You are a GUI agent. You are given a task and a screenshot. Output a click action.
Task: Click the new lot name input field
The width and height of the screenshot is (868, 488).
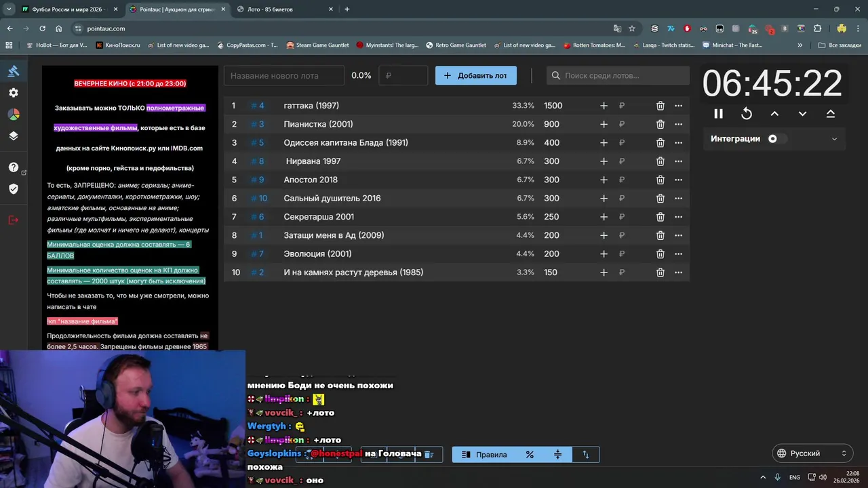point(284,75)
